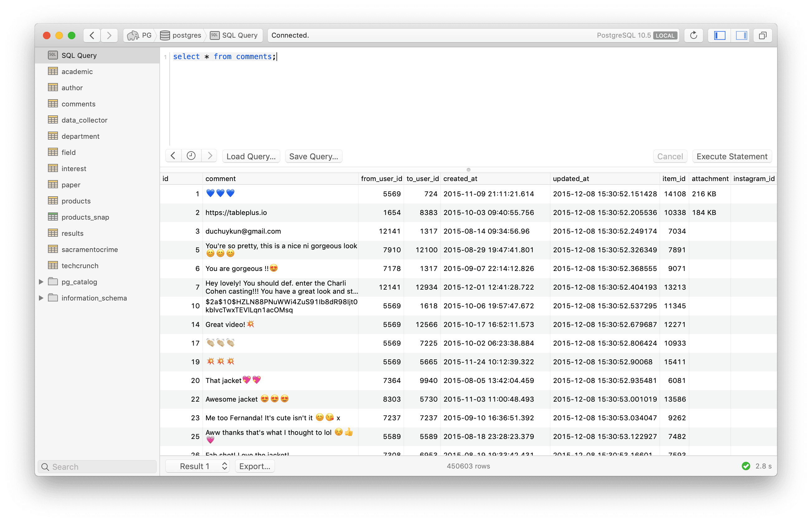Click the Great video! comment cell
The image size is (812, 522).
tap(280, 324)
